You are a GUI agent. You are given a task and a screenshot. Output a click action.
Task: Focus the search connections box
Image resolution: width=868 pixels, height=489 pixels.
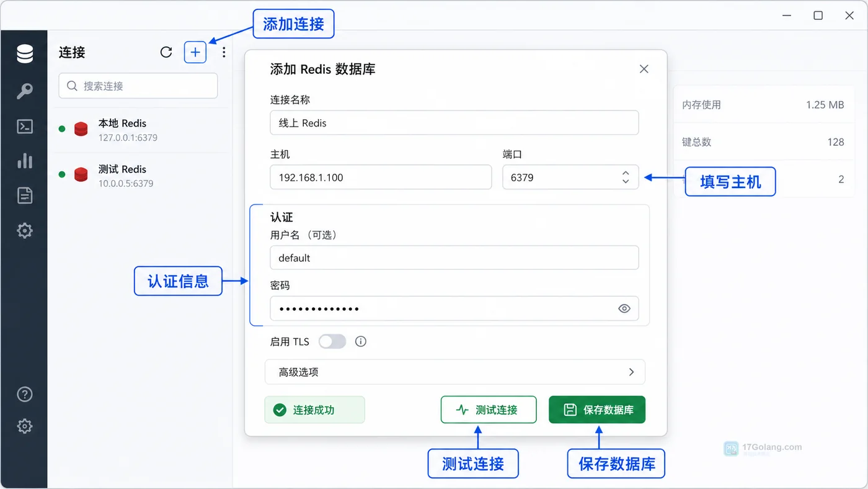pyautogui.click(x=138, y=86)
